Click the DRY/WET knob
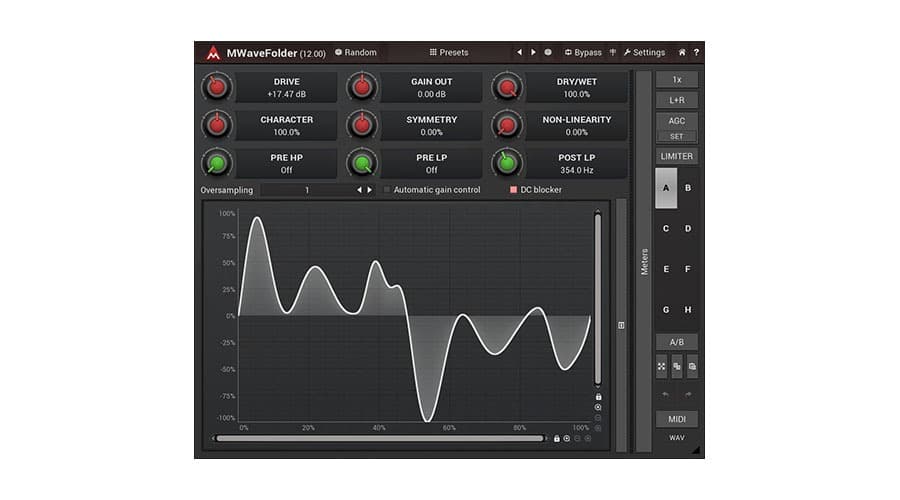This screenshot has width=900, height=500. coord(507,87)
